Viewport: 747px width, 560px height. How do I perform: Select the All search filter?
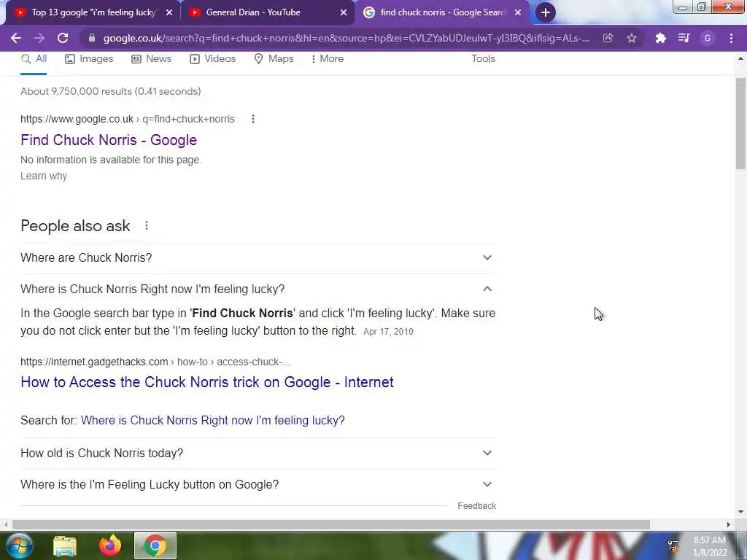point(34,58)
